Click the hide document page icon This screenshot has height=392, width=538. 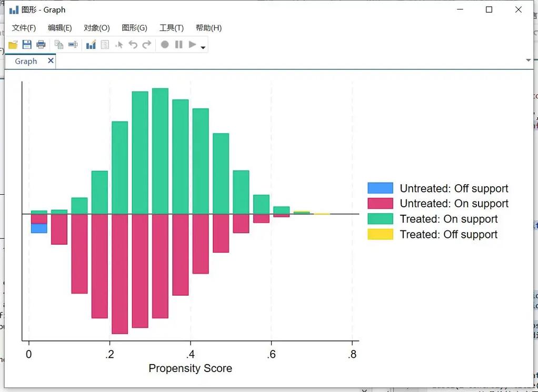coord(105,45)
